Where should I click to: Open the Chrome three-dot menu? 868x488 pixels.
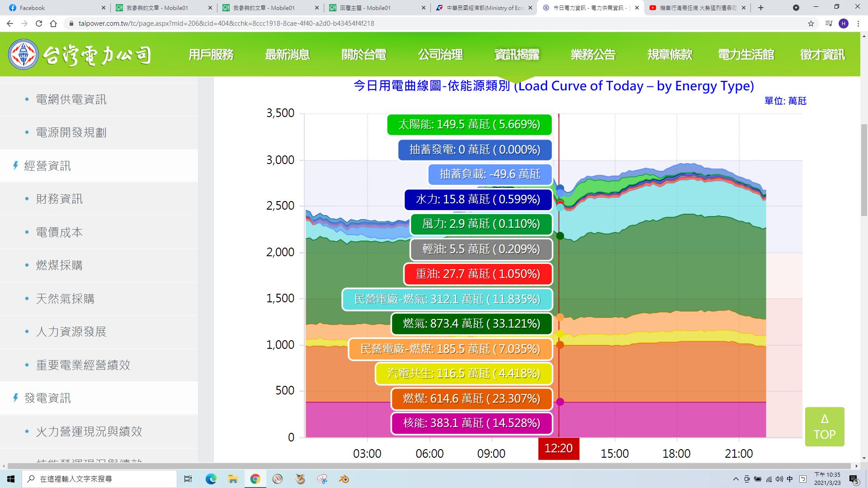point(858,23)
